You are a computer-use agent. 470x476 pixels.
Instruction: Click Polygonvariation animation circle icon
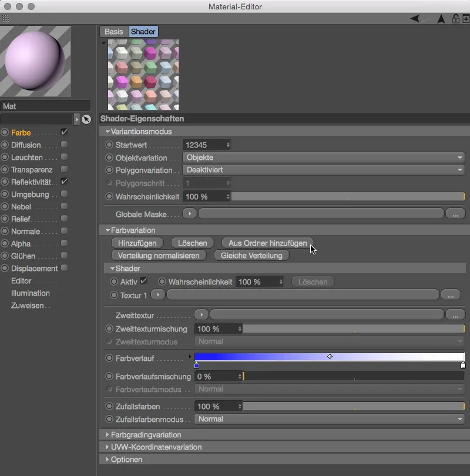click(x=109, y=170)
